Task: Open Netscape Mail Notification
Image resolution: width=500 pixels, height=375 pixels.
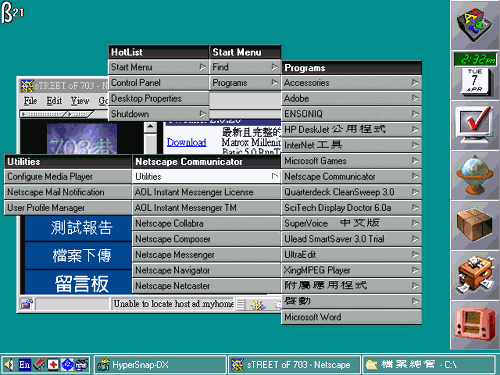Action: click(68, 192)
